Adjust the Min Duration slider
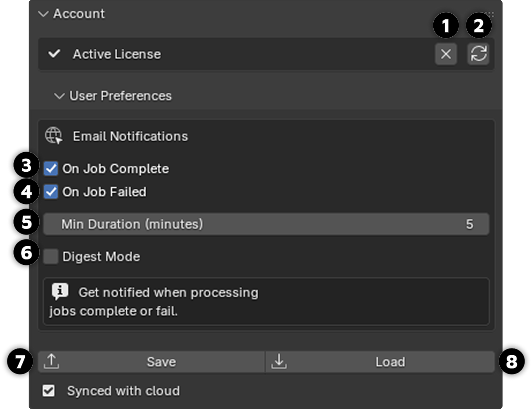This screenshot has width=532, height=409. (x=241, y=225)
